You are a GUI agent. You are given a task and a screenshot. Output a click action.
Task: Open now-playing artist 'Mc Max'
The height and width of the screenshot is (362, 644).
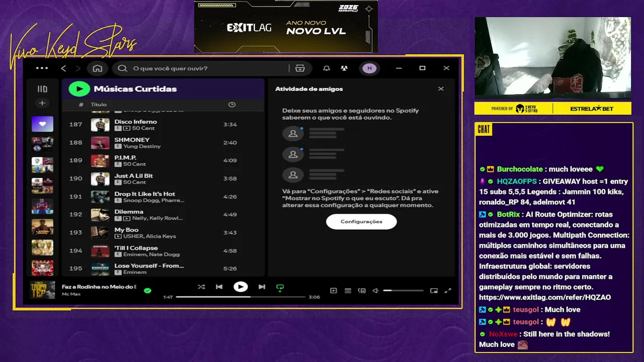coord(71,294)
